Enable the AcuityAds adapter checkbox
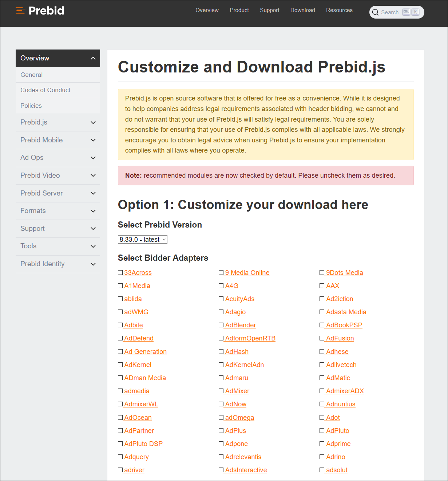This screenshot has height=481, width=448. [221, 299]
